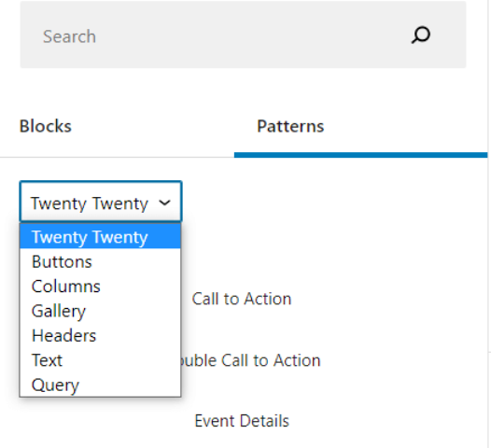This screenshot has width=491, height=448.
Task: Click the chevron arrow on category dropdown
Action: point(164,203)
